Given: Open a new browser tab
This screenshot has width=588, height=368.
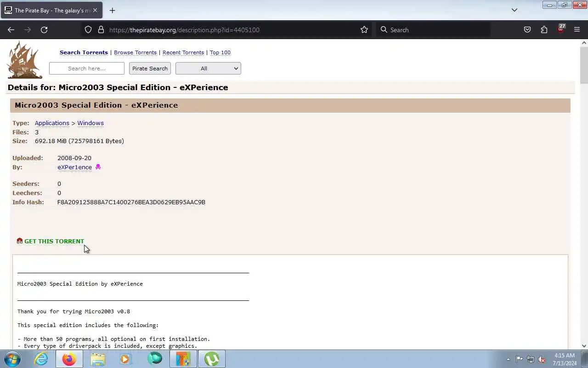Looking at the screenshot, I should [113, 10].
